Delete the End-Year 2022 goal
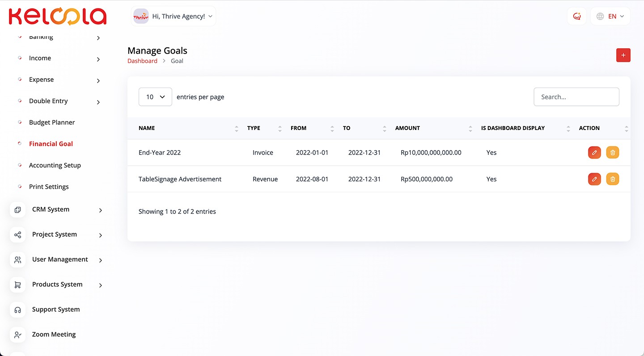 612,152
